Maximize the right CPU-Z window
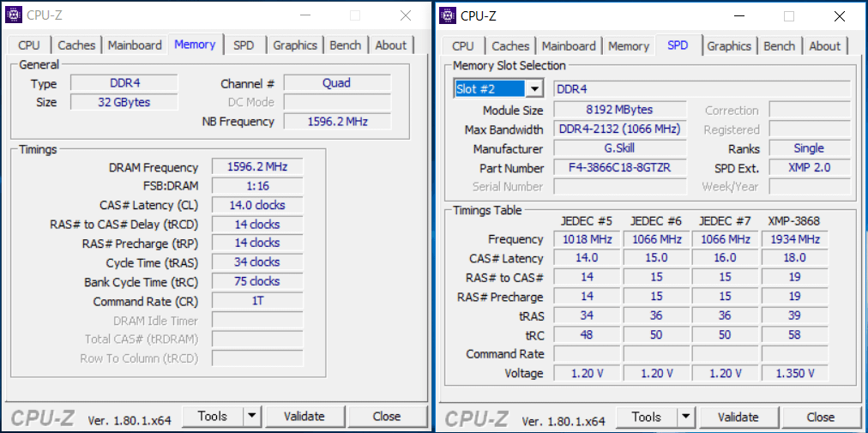This screenshot has height=433, width=868. pyautogui.click(x=789, y=16)
